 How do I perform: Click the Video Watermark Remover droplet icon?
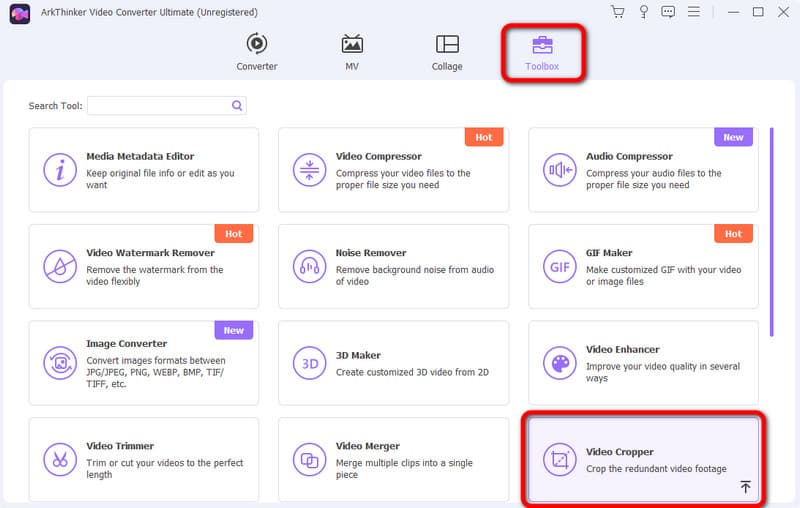[60, 266]
